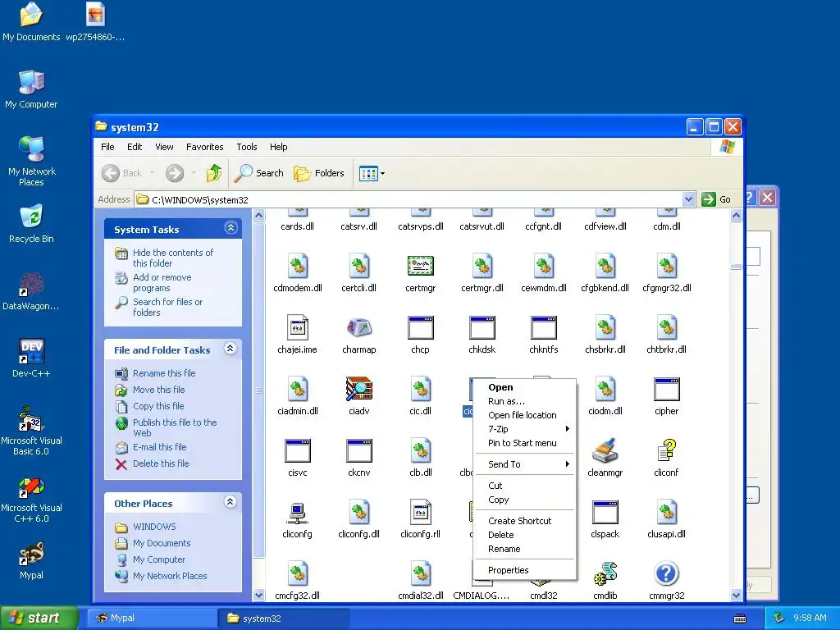Click the file list scroll up arrow
Screen dimensions: 840x630
[x=736, y=216]
